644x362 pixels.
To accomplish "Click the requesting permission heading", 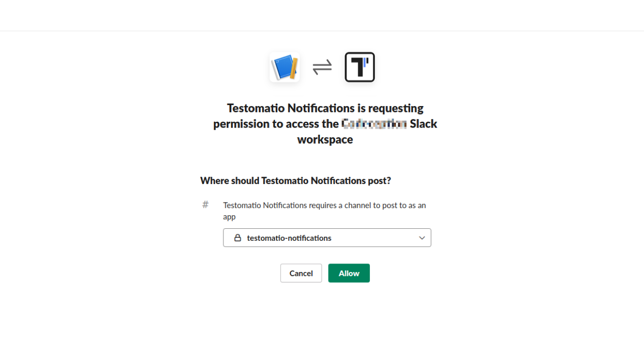I will click(325, 123).
